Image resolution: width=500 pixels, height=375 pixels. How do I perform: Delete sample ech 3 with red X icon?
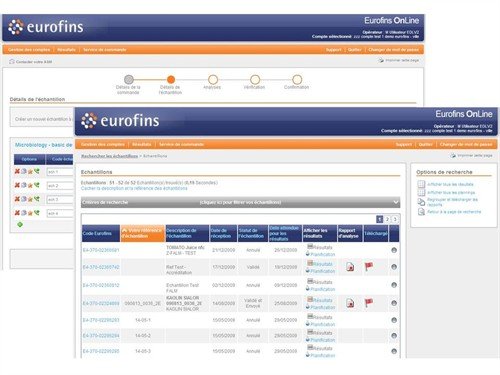point(17,199)
